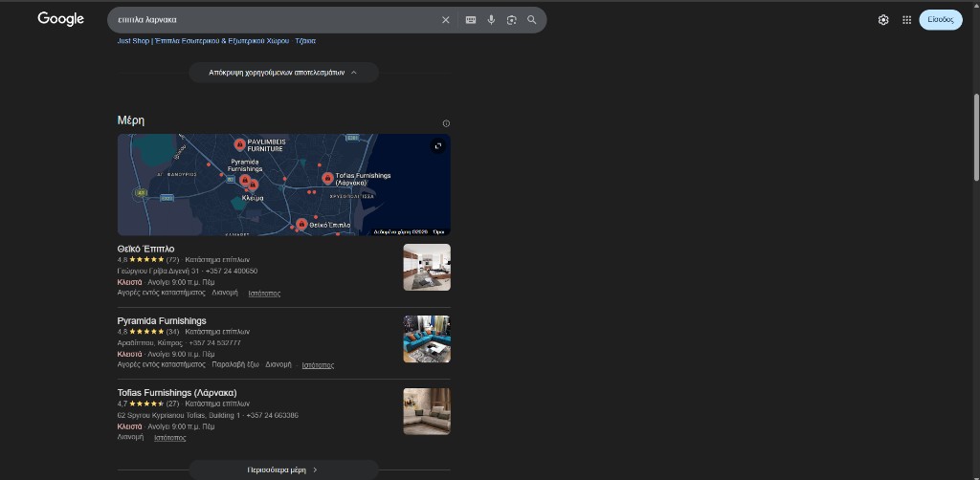This screenshot has height=480, width=980.
Task: Select the Θεϊκό Έπιπλο map pin
Action: (301, 224)
